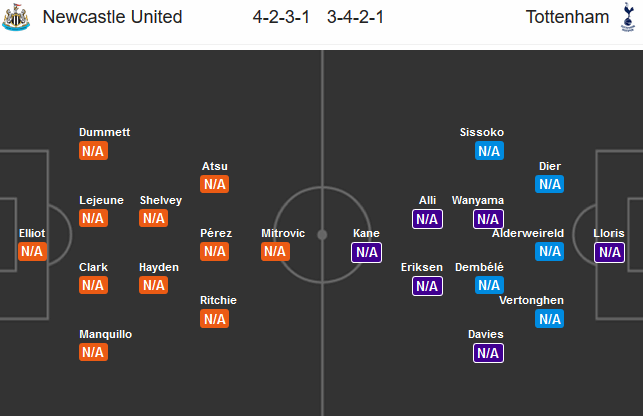The height and width of the screenshot is (416, 643).
Task: Click Ritchie's orange N/A badge
Action: point(215,318)
